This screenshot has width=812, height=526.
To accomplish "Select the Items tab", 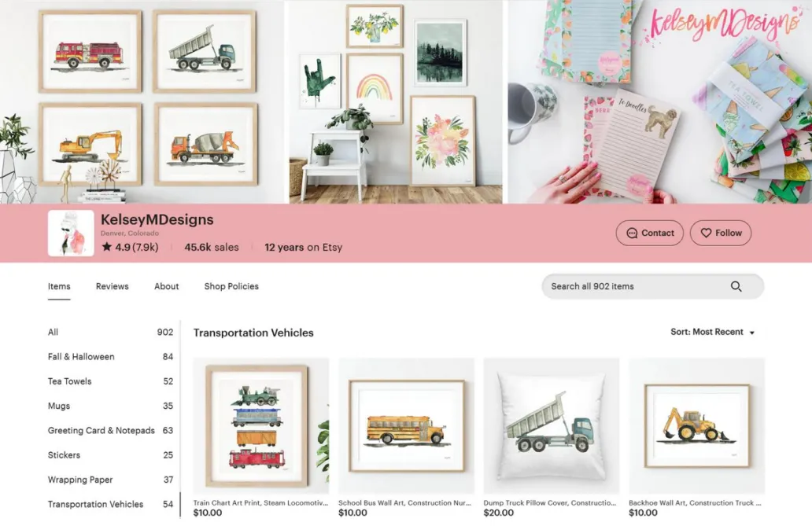I will coord(59,286).
